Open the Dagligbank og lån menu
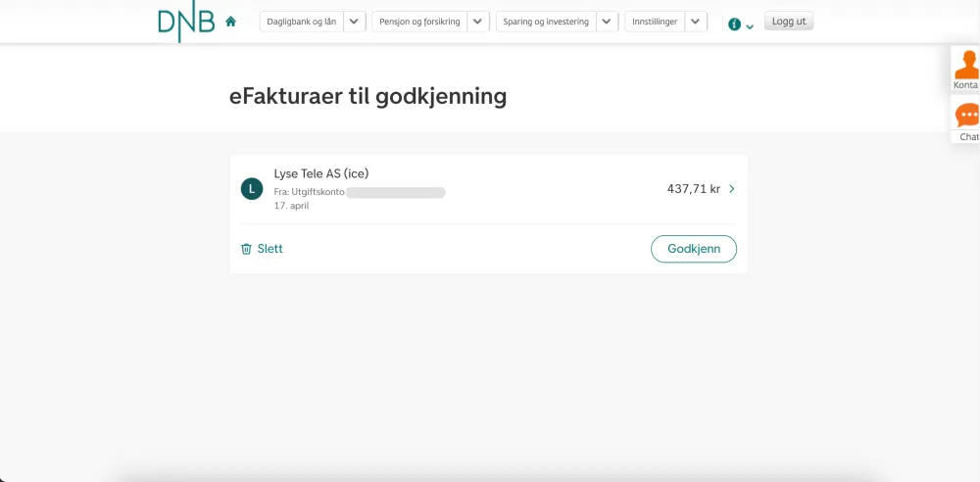This screenshot has width=980, height=482. point(302,22)
